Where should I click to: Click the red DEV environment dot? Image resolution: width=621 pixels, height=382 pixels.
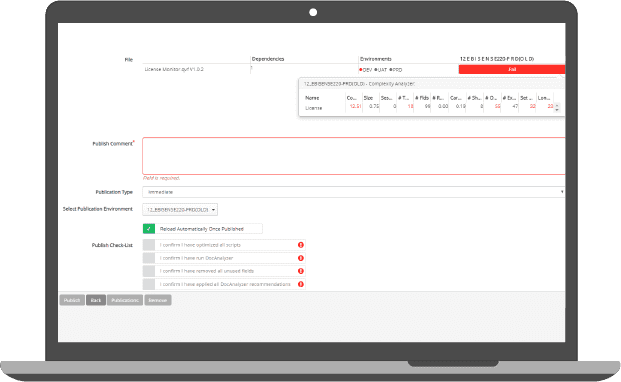click(x=361, y=70)
